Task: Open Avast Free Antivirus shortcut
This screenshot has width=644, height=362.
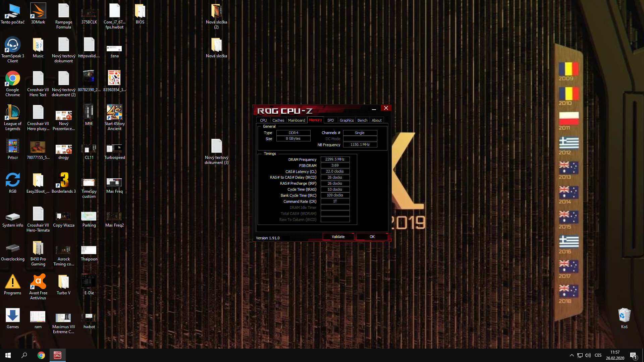Action: point(38,287)
